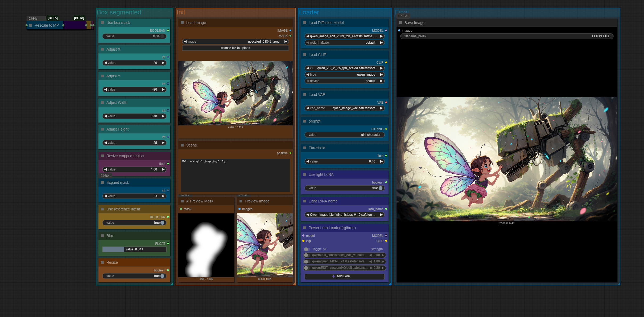This screenshot has height=317, width=644.
Task: Click the Save Image node collapse dot
Action: 401,23
